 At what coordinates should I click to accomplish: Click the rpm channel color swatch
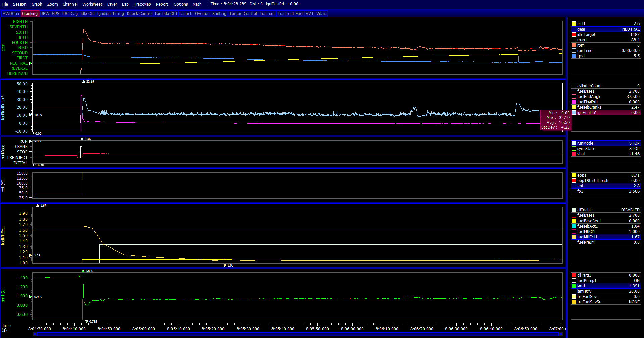tap(574, 45)
